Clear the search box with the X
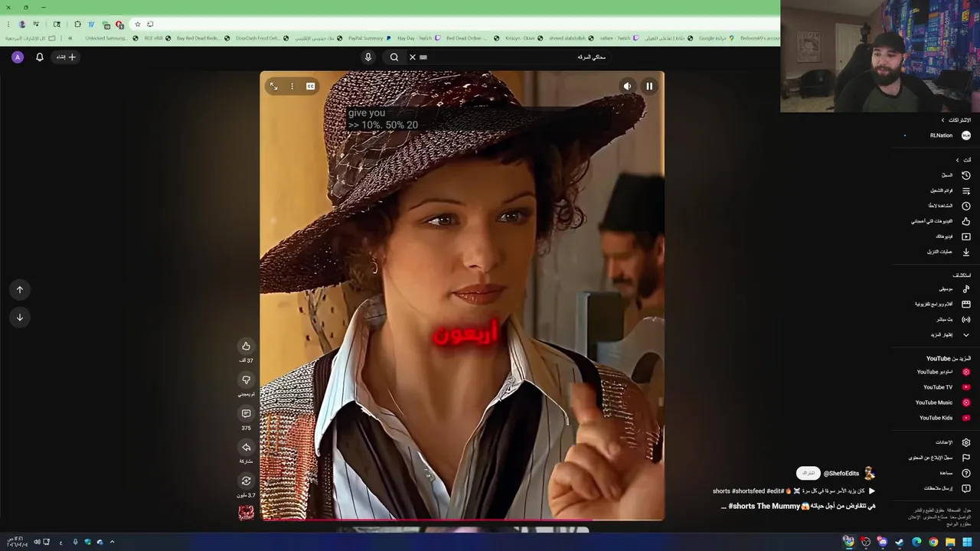 pyautogui.click(x=412, y=57)
